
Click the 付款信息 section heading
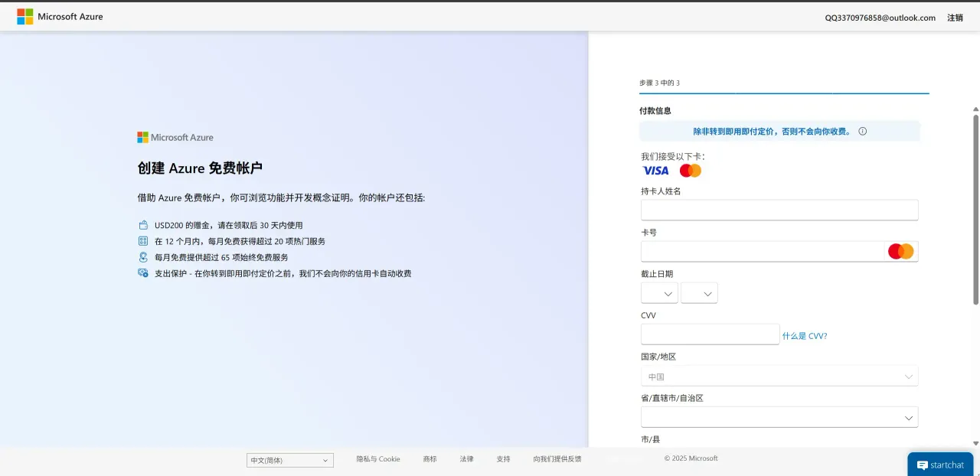[655, 111]
